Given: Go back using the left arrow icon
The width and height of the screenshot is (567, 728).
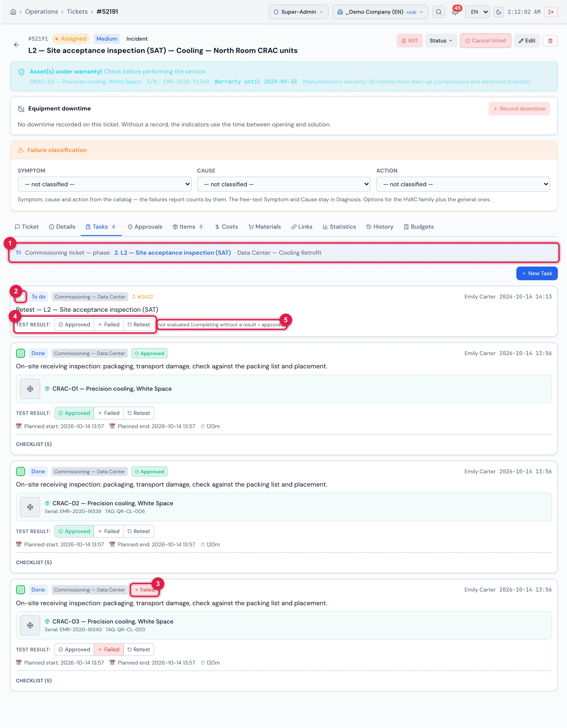Looking at the screenshot, I should coord(16,45).
